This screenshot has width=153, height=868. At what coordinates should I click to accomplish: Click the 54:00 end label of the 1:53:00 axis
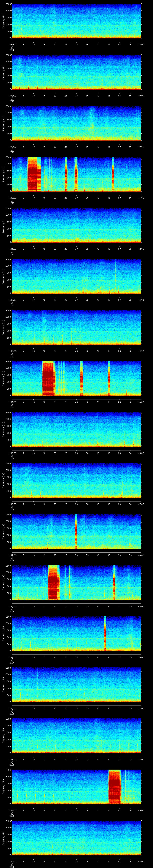[x=141, y=861]
